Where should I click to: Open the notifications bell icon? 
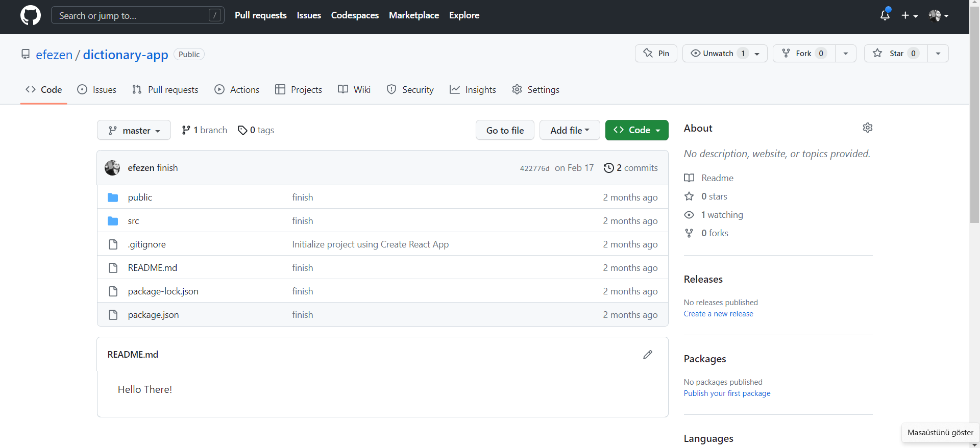(885, 15)
